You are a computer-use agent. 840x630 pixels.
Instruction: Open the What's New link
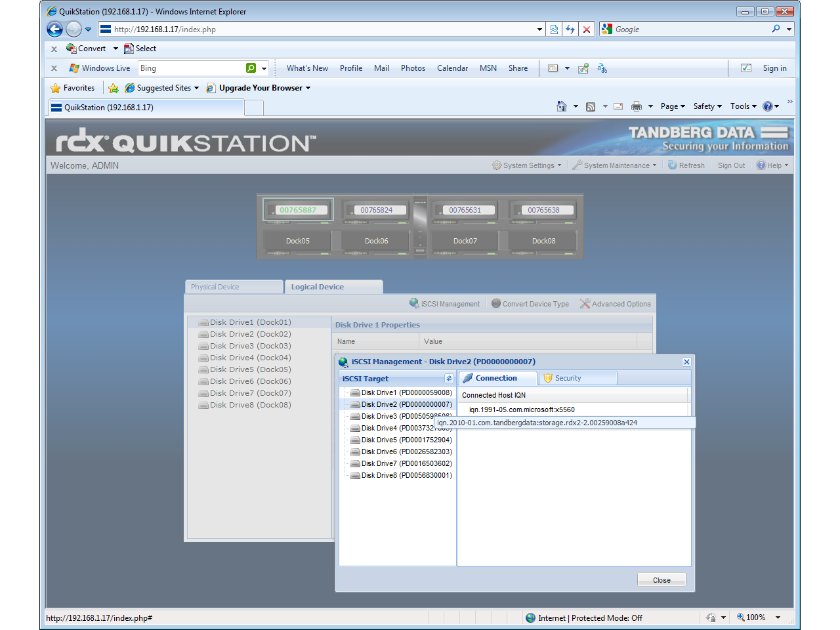point(307,68)
